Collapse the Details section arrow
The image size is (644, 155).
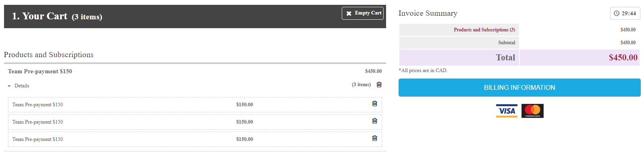pyautogui.click(x=9, y=86)
